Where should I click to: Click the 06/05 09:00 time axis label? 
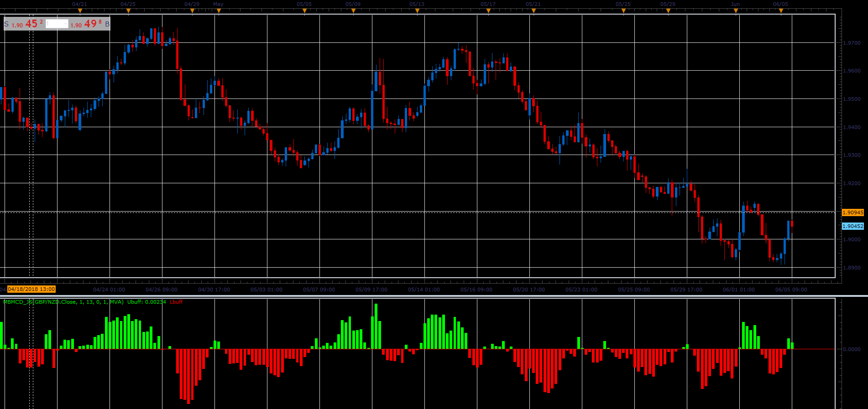791,290
